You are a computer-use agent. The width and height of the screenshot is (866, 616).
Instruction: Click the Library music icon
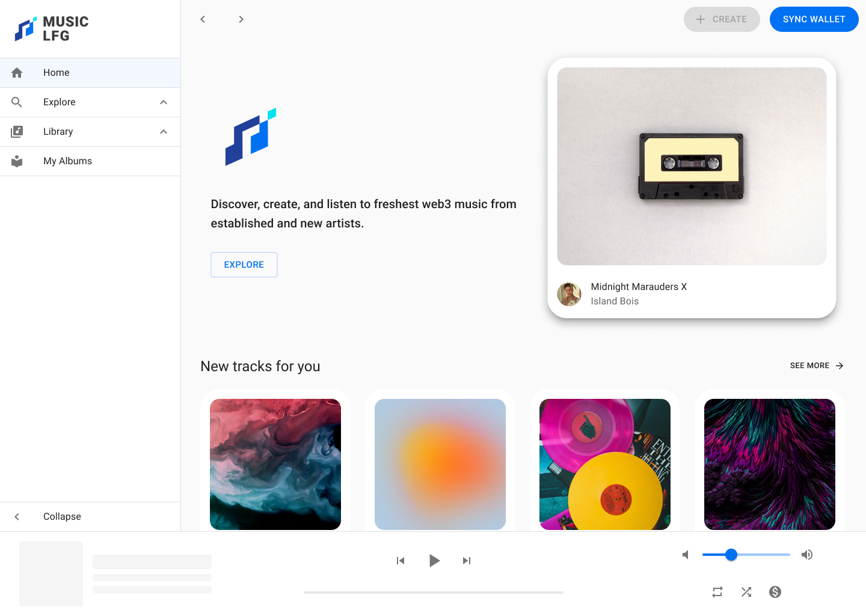17,132
